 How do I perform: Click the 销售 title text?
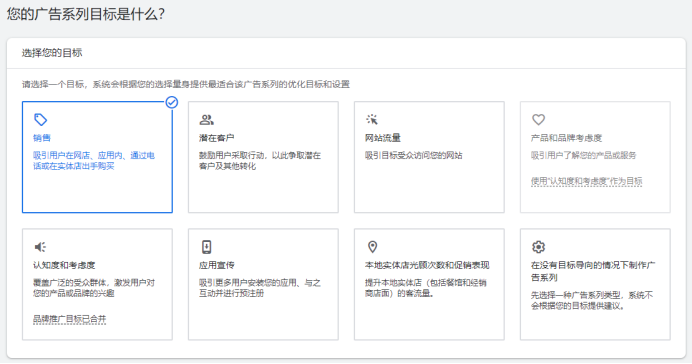tap(42, 138)
